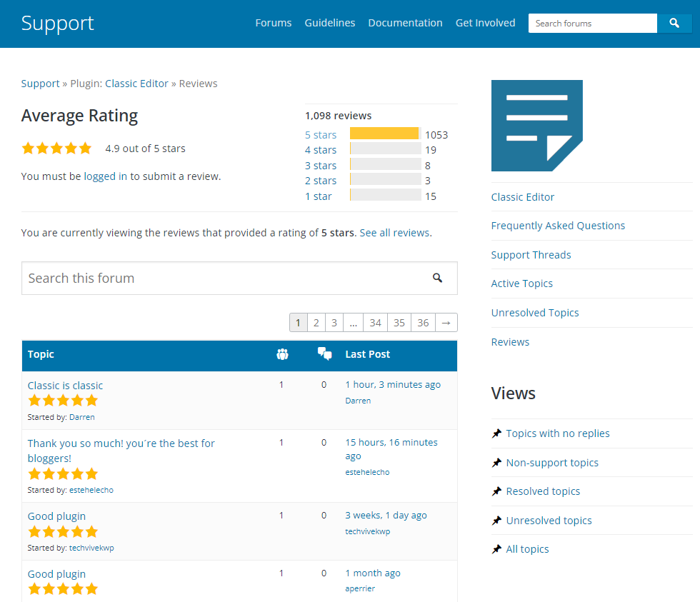Open Darren's profile under Started by

(81, 417)
